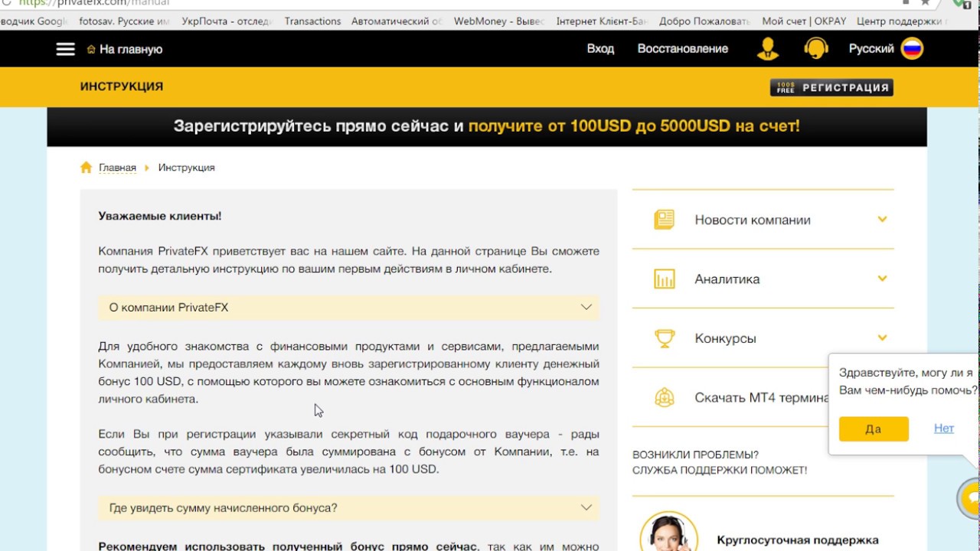The height and width of the screenshot is (551, 980).
Task: Click the РЕГИСТРАЦИЯ button
Action: 831,87
